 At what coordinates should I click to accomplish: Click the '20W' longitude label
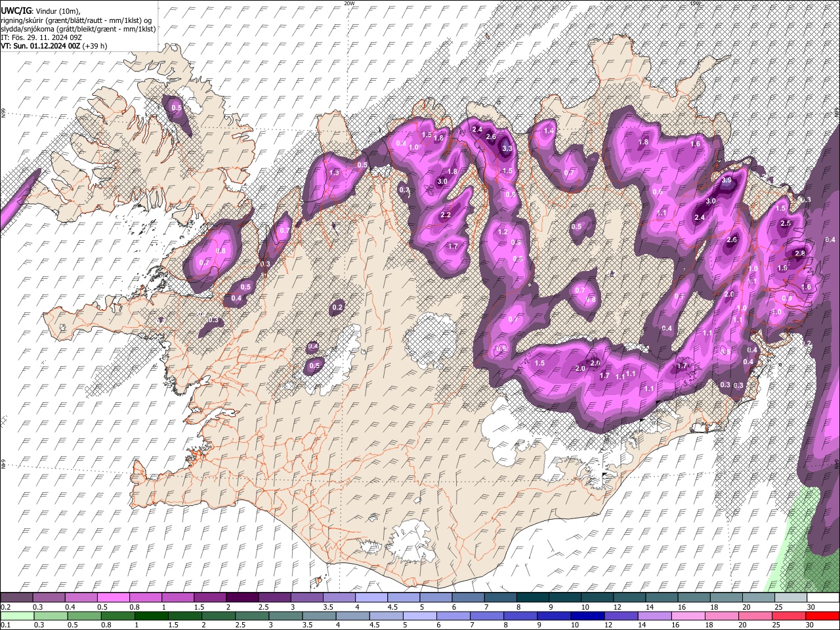[350, 3]
